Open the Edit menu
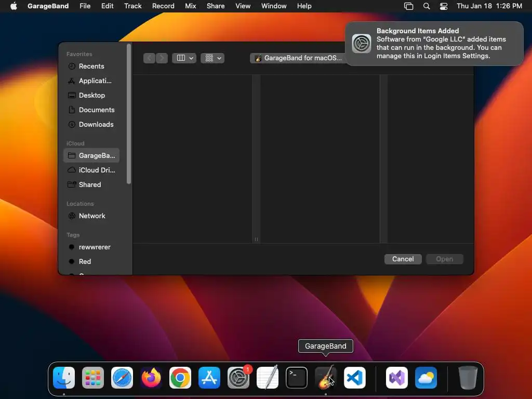 click(107, 6)
